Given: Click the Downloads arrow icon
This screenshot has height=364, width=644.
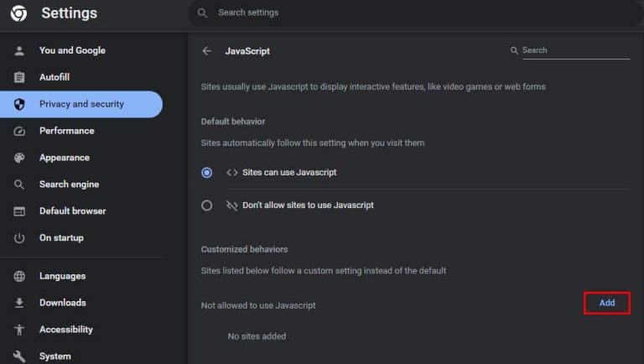Looking at the screenshot, I should click(19, 303).
